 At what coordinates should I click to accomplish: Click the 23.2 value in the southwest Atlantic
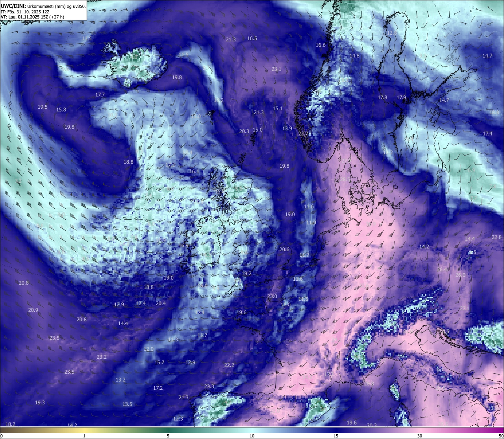tap(102, 357)
